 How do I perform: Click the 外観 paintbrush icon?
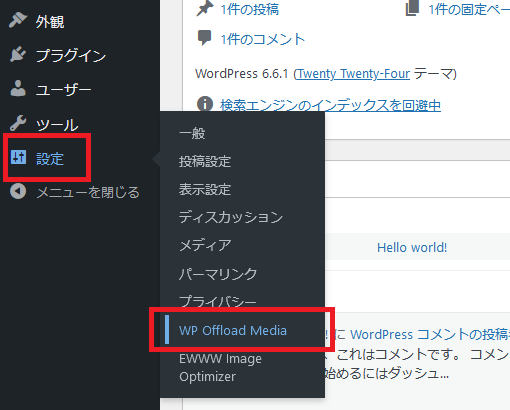(18, 20)
